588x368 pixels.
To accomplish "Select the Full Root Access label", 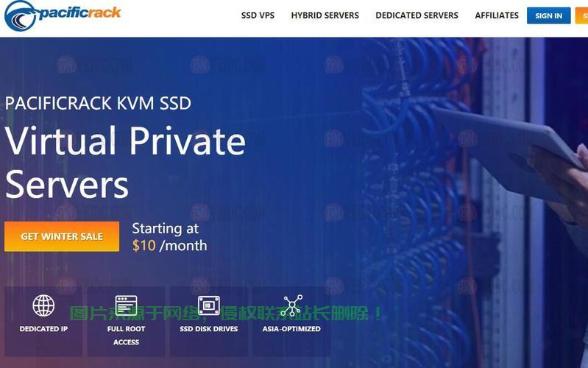I will click(x=126, y=336).
